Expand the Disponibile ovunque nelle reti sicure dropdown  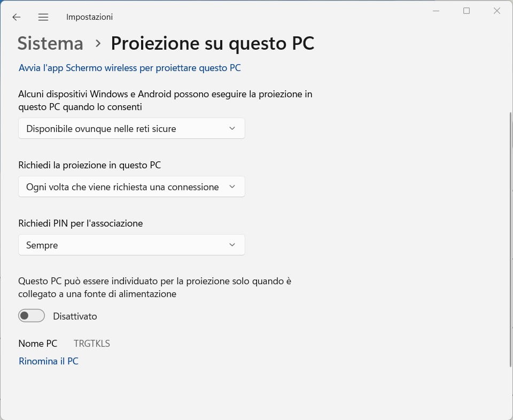pos(131,128)
